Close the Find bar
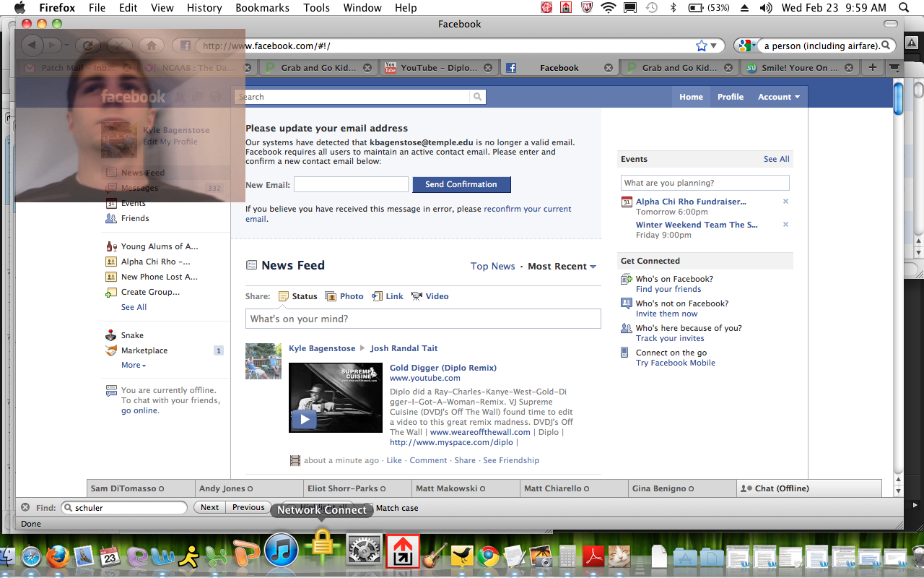 pyautogui.click(x=25, y=508)
